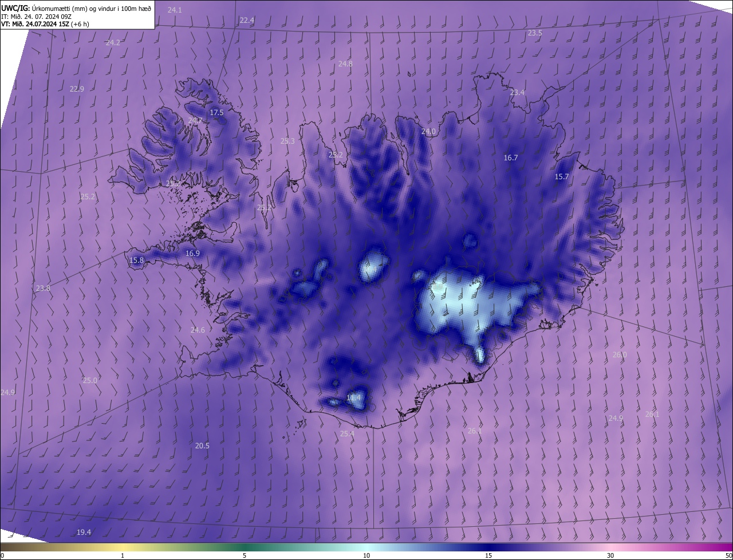Click the colour scale tick labelled 30

(610, 556)
